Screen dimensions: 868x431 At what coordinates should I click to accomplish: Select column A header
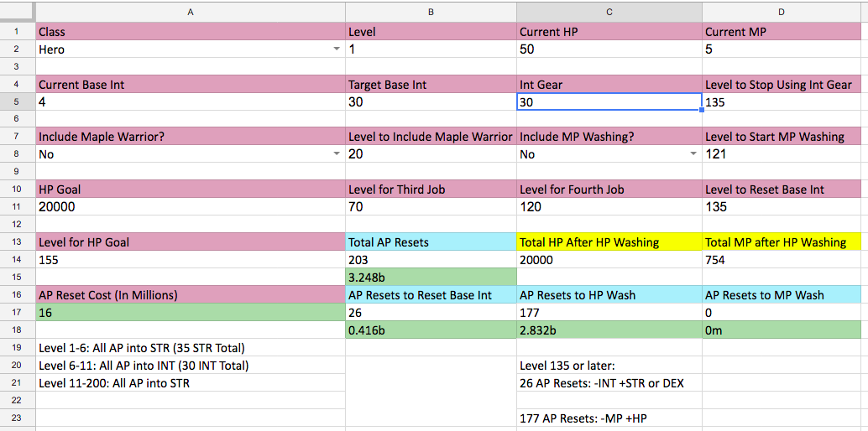click(191, 12)
